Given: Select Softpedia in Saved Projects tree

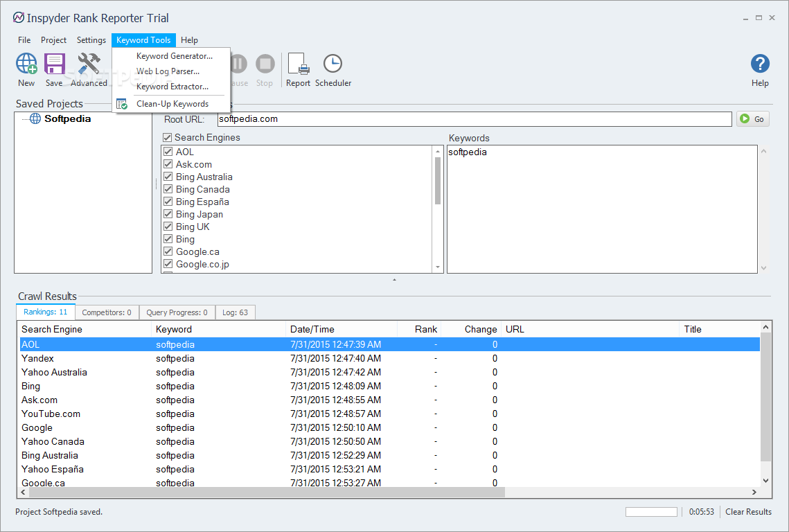Looking at the screenshot, I should [67, 118].
